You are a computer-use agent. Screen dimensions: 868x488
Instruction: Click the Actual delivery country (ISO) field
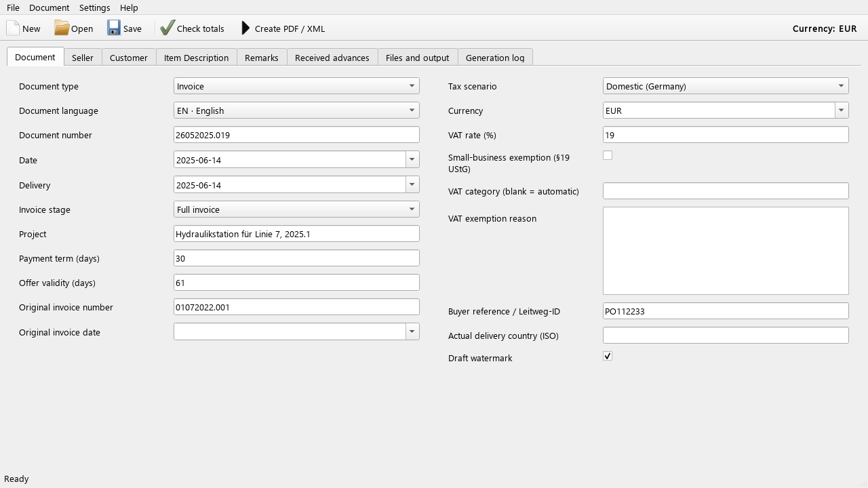726,335
